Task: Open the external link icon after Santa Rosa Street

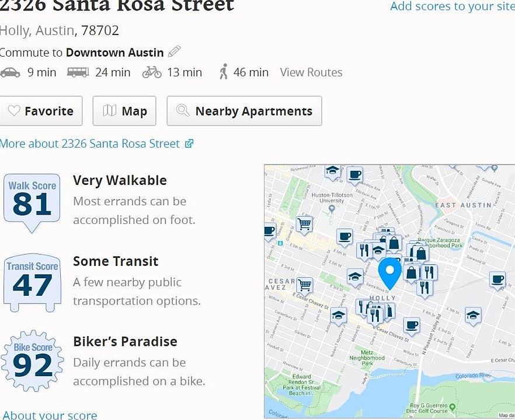Action: (189, 143)
